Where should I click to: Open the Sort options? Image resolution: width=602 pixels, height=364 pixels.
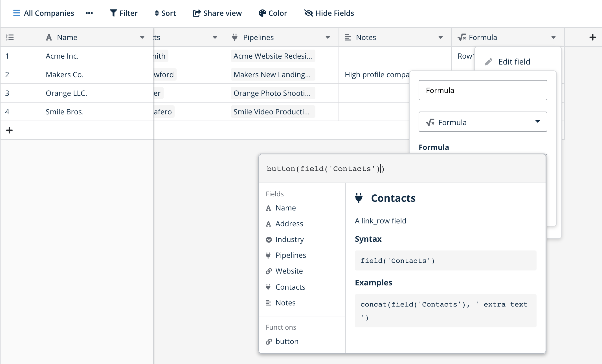[x=165, y=13]
